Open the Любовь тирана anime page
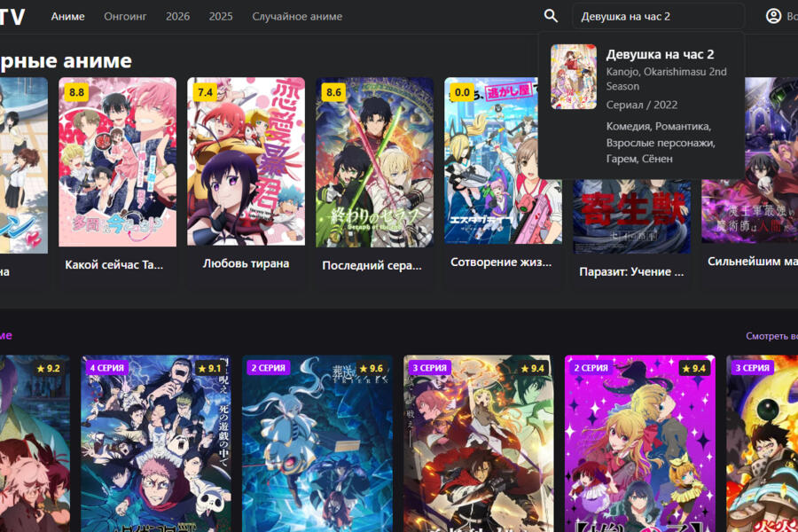Viewport: 798px width, 532px height. click(x=246, y=263)
